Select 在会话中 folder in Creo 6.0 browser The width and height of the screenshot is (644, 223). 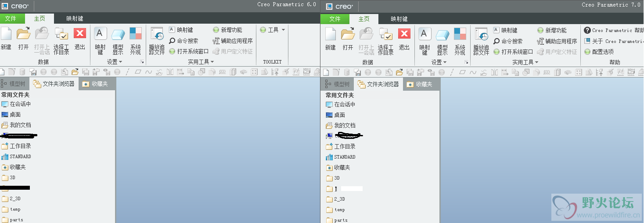pos(16,104)
